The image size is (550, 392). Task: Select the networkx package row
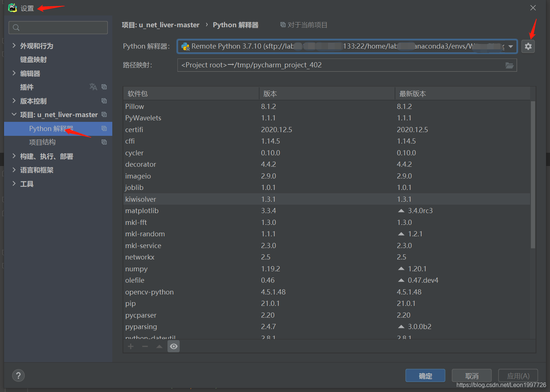tap(327, 257)
